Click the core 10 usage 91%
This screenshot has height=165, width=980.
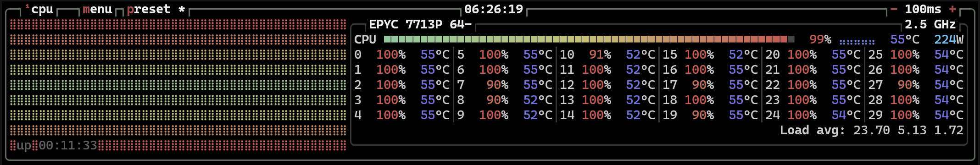600,55
